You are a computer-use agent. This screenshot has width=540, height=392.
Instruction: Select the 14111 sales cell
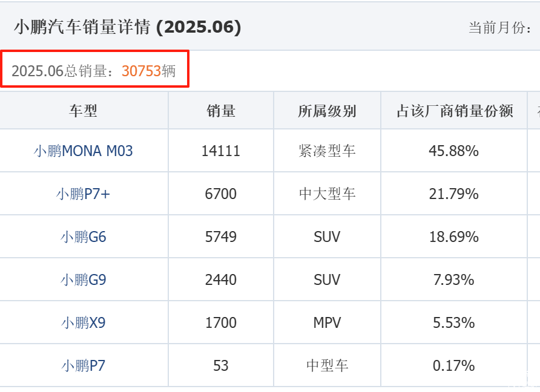[220, 151]
